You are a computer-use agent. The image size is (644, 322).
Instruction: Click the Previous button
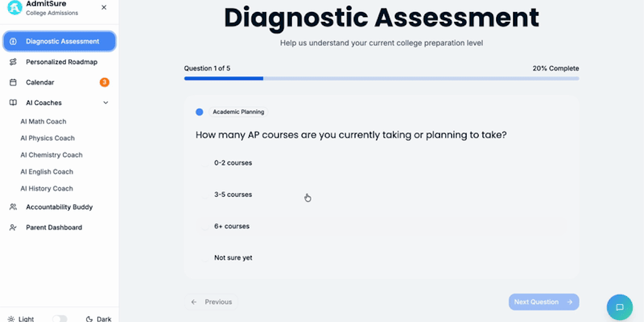pyautogui.click(x=212, y=302)
